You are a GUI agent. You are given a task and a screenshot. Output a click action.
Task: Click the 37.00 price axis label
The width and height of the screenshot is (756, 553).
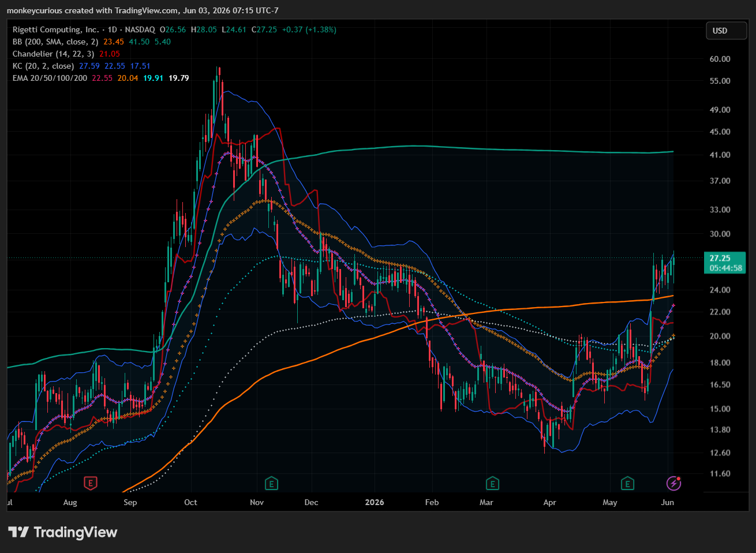720,181
